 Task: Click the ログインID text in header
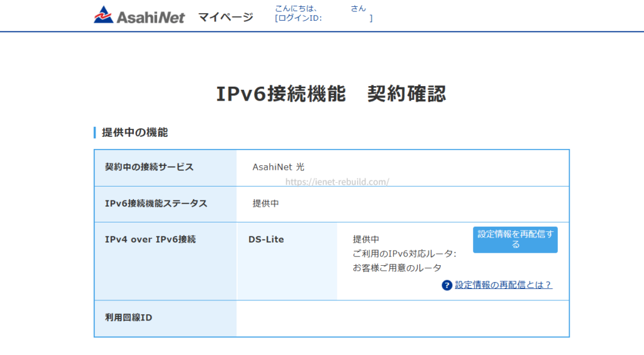(x=299, y=18)
